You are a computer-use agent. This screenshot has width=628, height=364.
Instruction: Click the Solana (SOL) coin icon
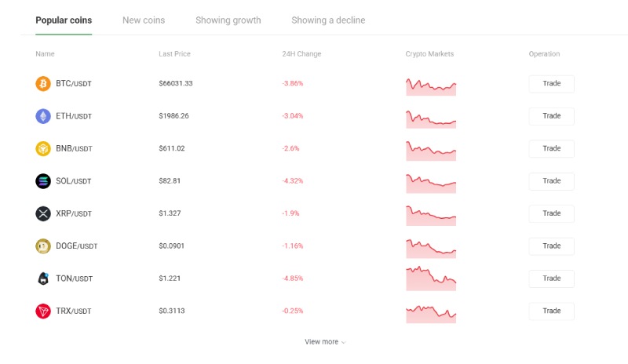pyautogui.click(x=43, y=181)
